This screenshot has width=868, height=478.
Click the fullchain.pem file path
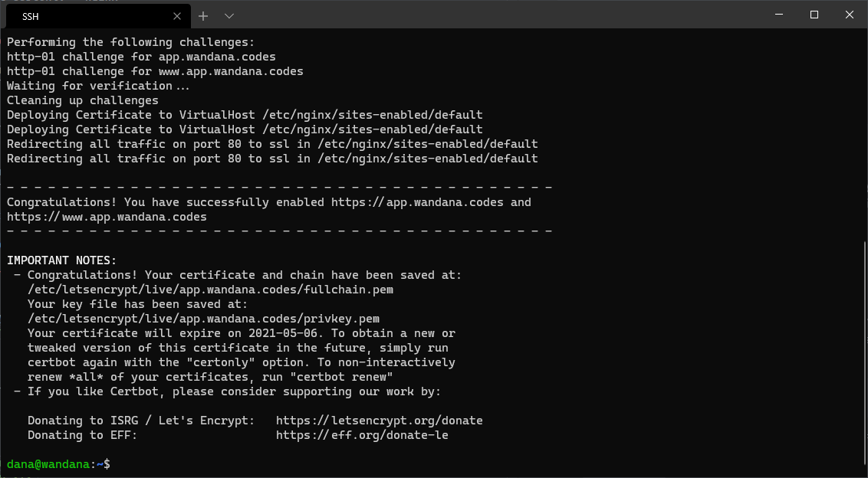(x=210, y=290)
